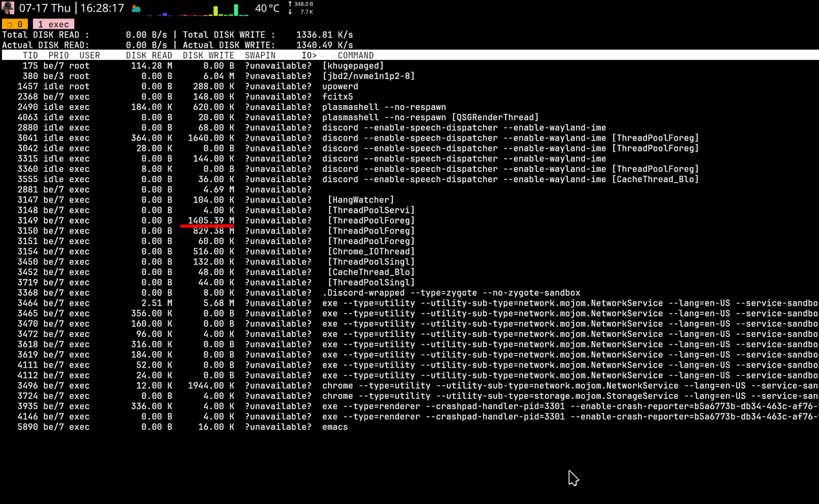This screenshot has width=819, height=504.
Task: Select the orange tmux window tab 0
Action: [x=14, y=25]
